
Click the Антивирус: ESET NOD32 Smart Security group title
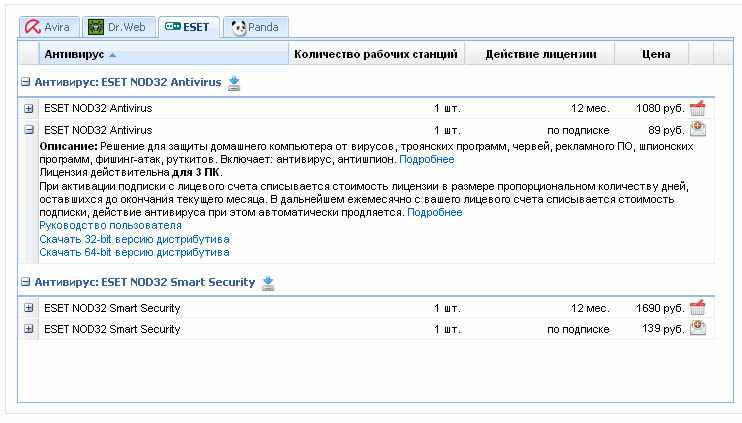(145, 282)
